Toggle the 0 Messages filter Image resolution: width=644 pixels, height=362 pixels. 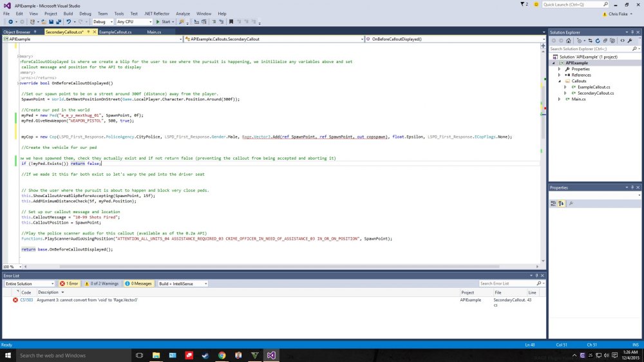tap(138, 283)
